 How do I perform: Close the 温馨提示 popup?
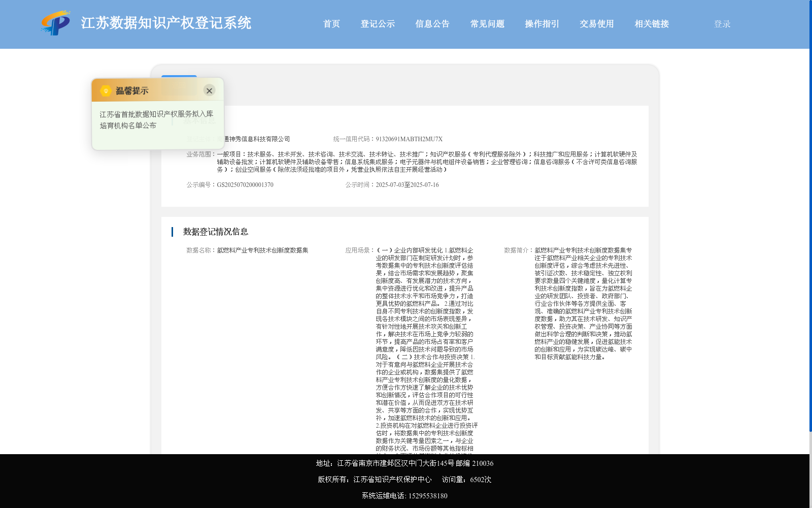(209, 90)
